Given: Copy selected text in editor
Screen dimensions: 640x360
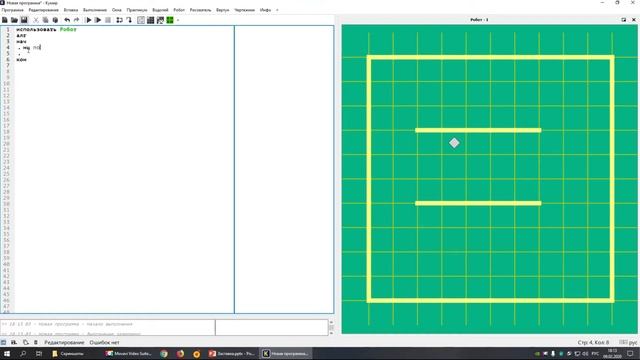Looking at the screenshot, I should click(x=45, y=20).
